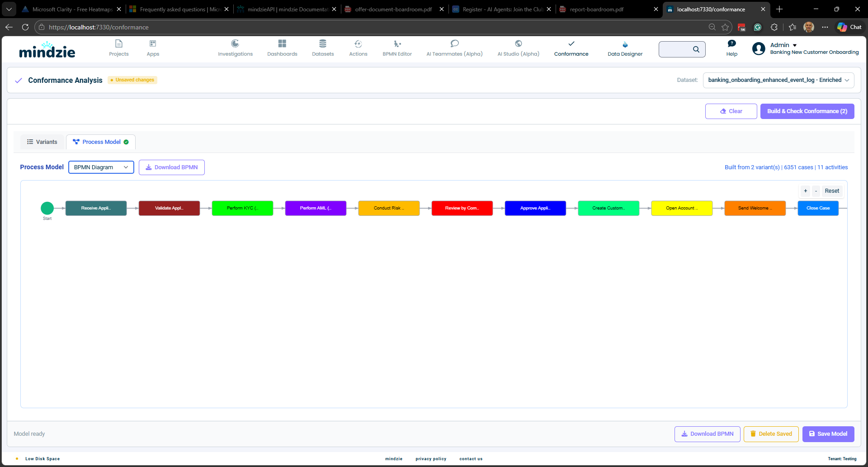
Task: Click the search magnifier icon
Action: point(696,49)
